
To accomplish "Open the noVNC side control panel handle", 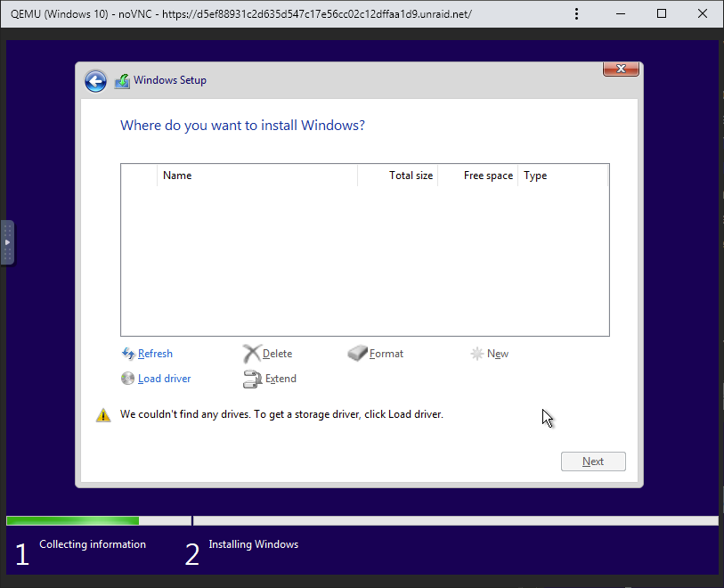I will coord(7,242).
